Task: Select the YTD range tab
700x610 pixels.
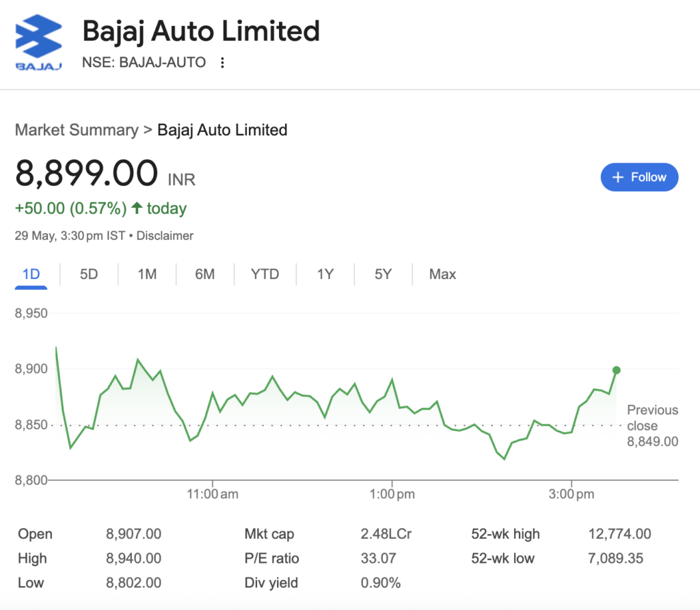Action: click(265, 274)
